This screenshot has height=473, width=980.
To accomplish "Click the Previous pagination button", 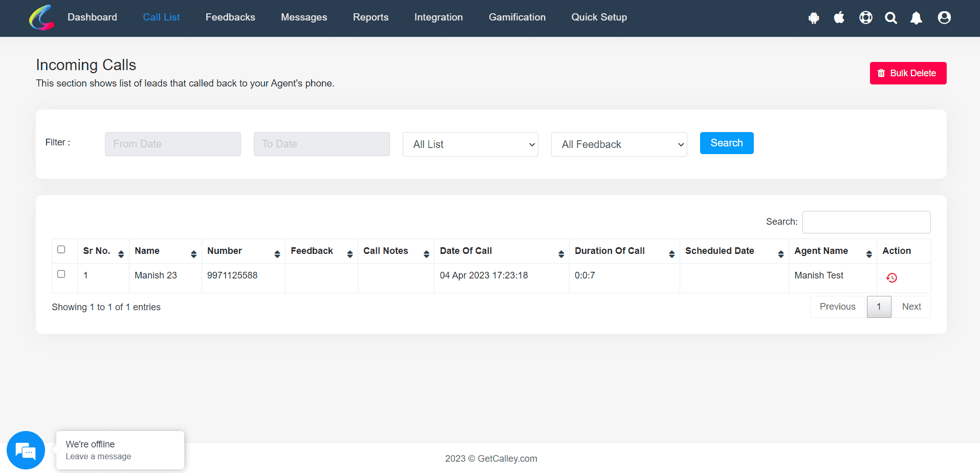I will (x=837, y=307).
